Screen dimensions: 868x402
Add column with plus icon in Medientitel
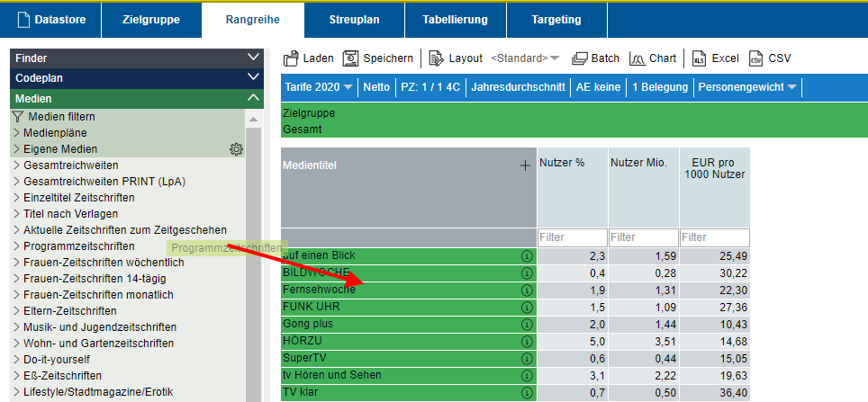(x=526, y=165)
